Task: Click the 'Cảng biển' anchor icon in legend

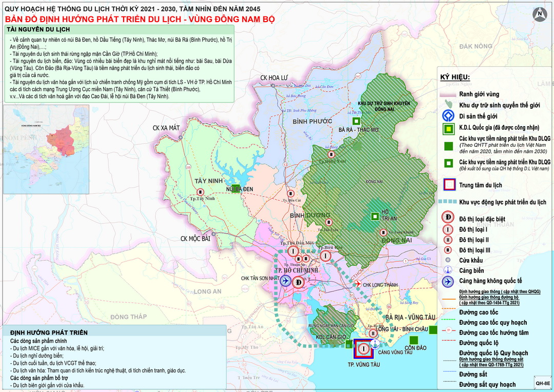Action: [447, 270]
